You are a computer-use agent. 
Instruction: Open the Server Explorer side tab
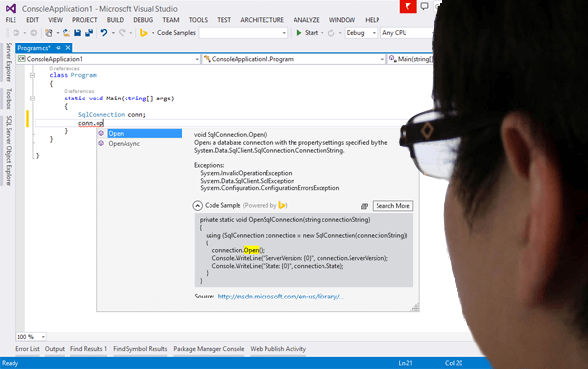click(x=8, y=62)
